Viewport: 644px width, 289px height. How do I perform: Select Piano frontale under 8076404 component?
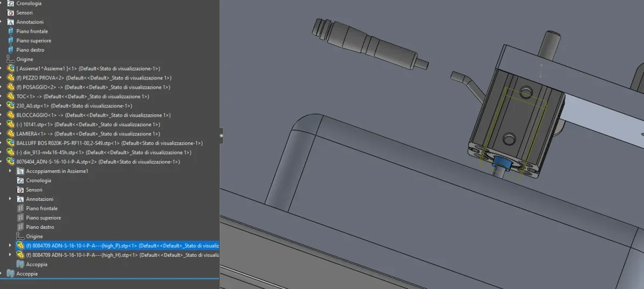click(42, 208)
